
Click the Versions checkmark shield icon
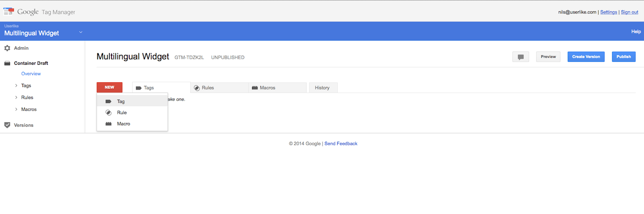[x=7, y=125]
